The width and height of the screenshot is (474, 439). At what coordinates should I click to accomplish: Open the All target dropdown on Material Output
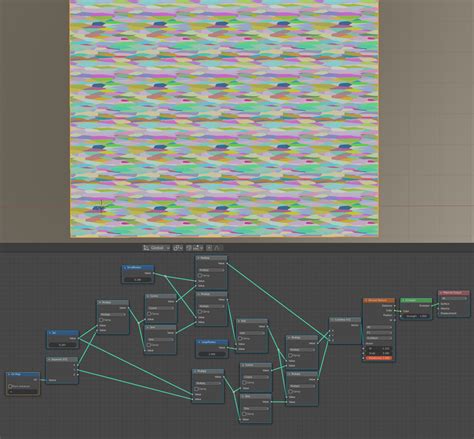tap(453, 298)
